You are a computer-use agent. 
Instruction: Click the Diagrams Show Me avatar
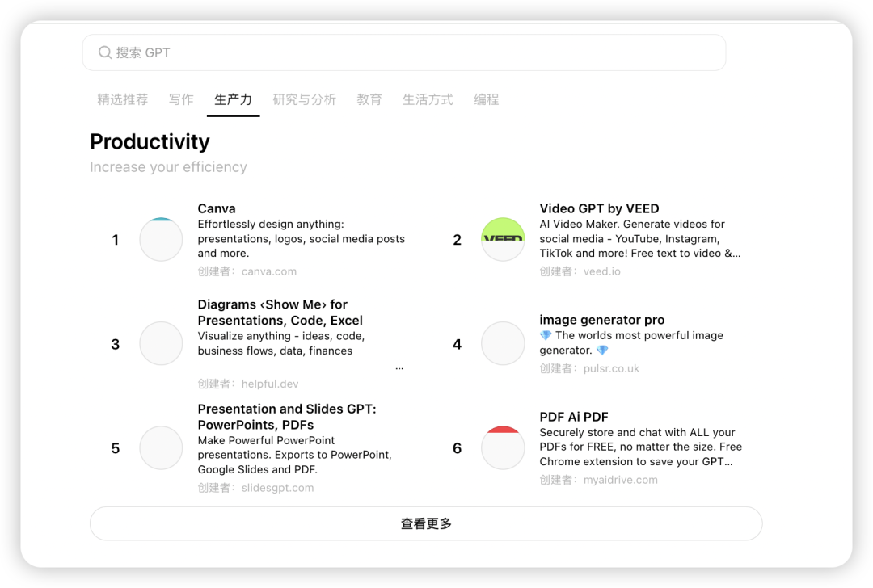pos(161,343)
